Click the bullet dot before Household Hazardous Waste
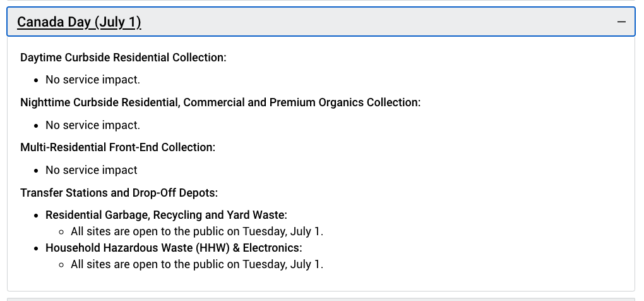 (x=37, y=249)
